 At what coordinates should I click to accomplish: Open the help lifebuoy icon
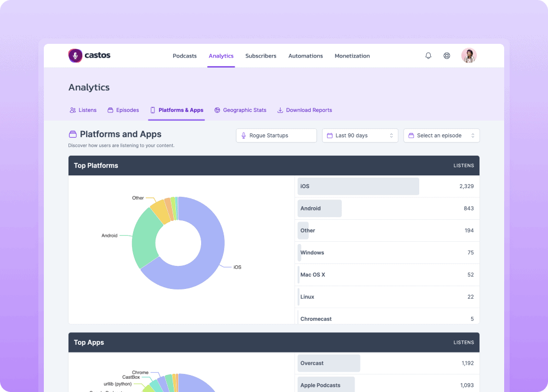[447, 55]
